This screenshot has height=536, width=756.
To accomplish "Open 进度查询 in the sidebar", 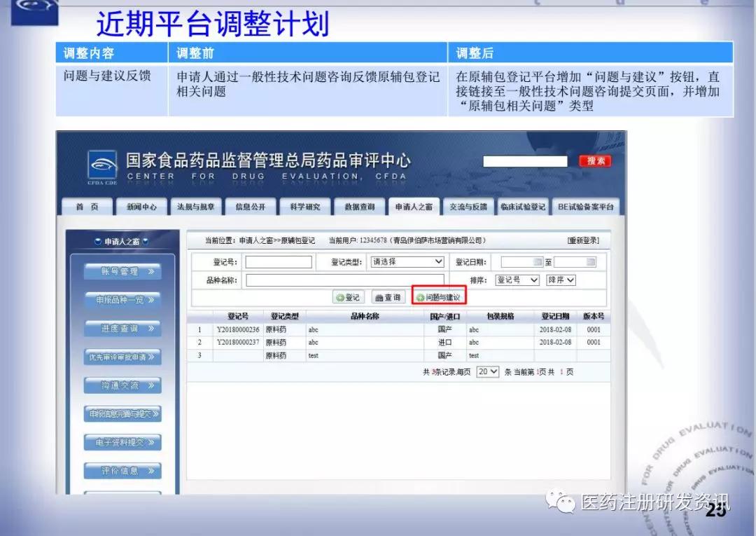I will (122, 328).
